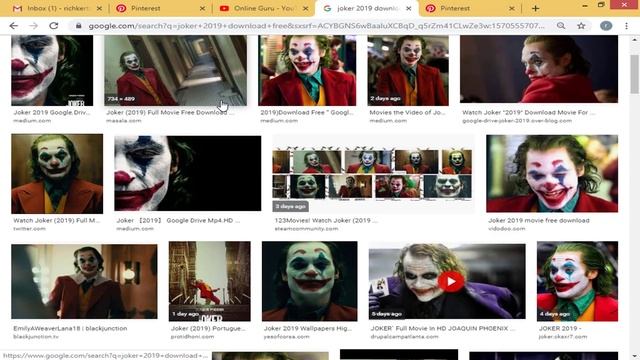This screenshot has width=640, height=360.
Task: Click 'JOKER` Full Movie In HD JOAQUIN PHOENIX' caption
Action: click(443, 328)
